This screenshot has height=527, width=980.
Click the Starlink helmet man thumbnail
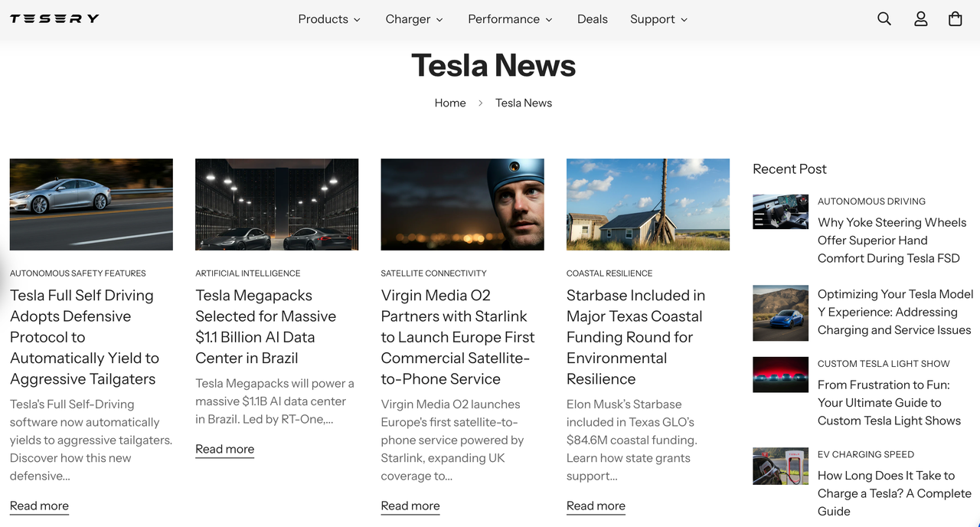(462, 205)
